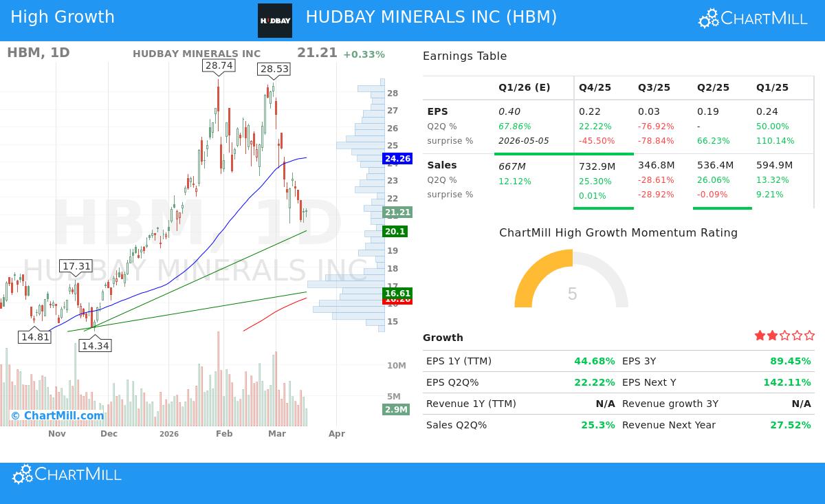Click the green 20.1 price marker
Image resolution: width=825 pixels, height=504 pixels.
point(397,232)
